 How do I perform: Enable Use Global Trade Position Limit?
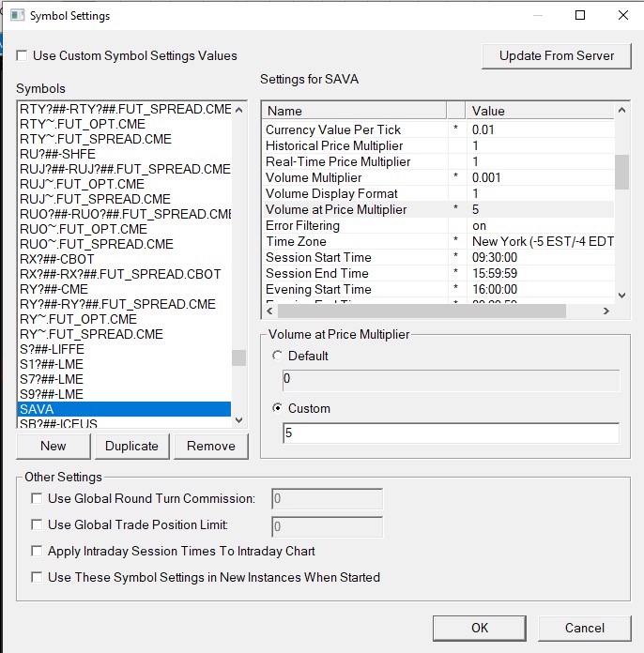pyautogui.click(x=37, y=524)
